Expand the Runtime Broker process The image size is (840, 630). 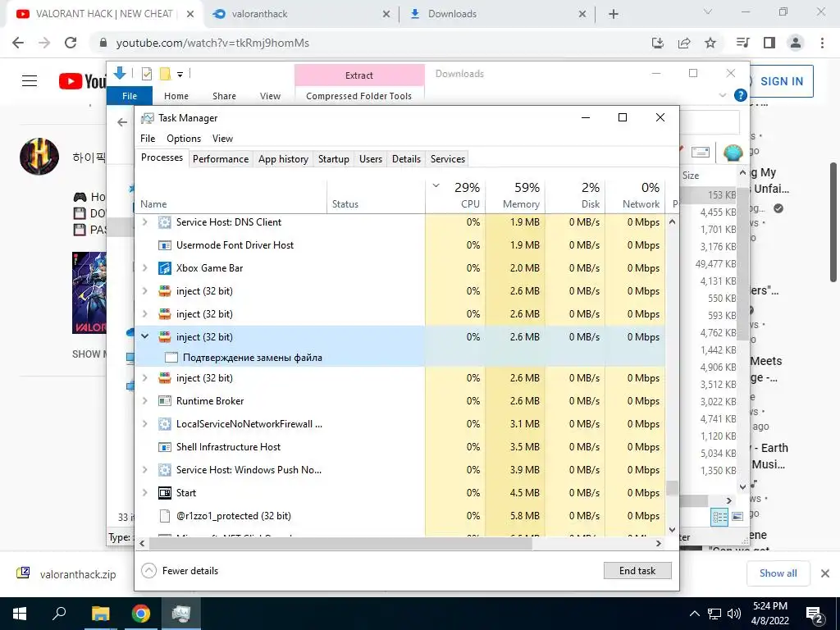144,400
